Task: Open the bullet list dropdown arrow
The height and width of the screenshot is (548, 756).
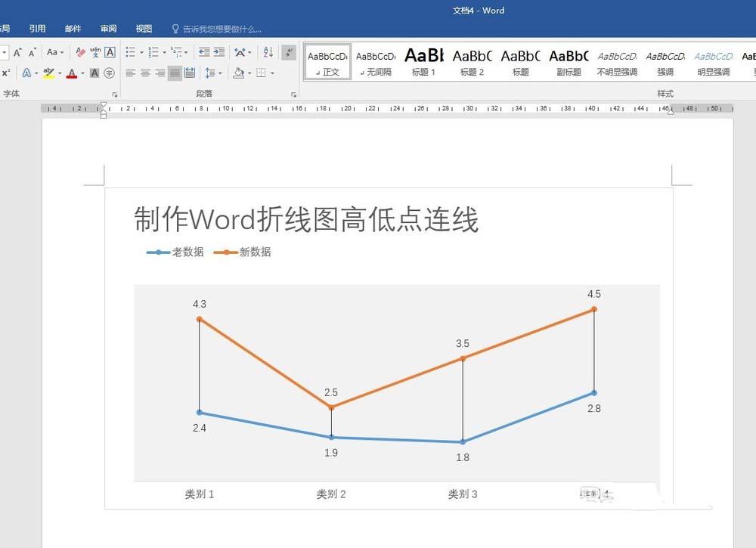Action: click(141, 52)
